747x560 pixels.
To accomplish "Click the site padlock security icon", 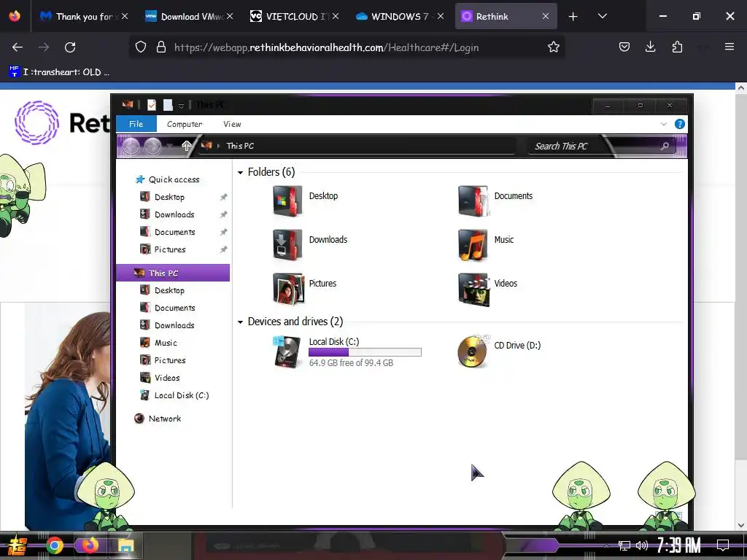I will 161,47.
